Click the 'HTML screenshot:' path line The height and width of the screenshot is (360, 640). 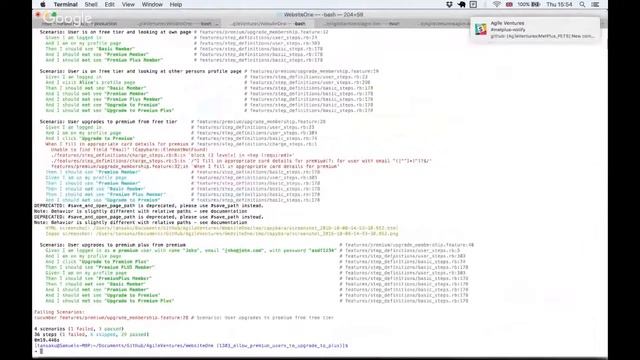pos(222,228)
